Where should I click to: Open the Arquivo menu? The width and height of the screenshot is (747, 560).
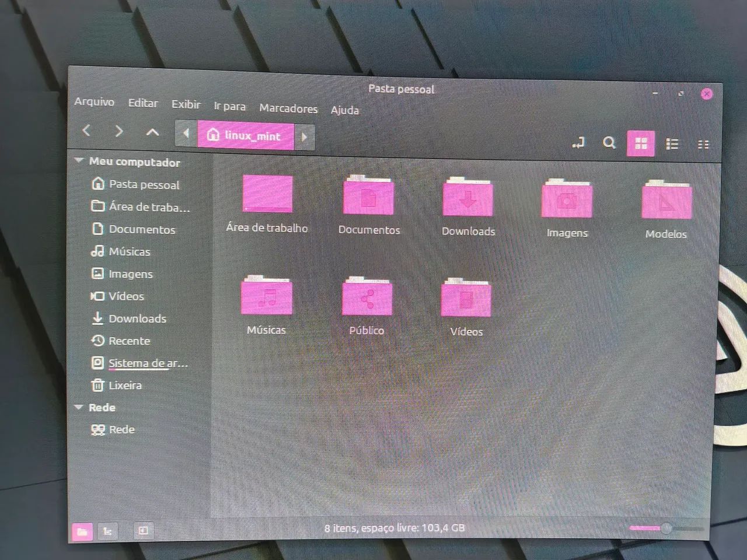point(95,101)
